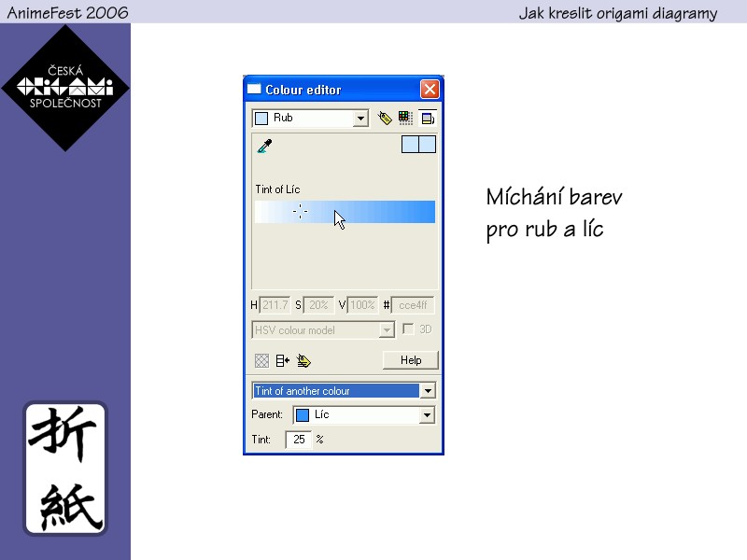Screen dimensions: 747x560
Task: Open the Tint of another colour dropdown
Action: pyautogui.click(x=428, y=391)
